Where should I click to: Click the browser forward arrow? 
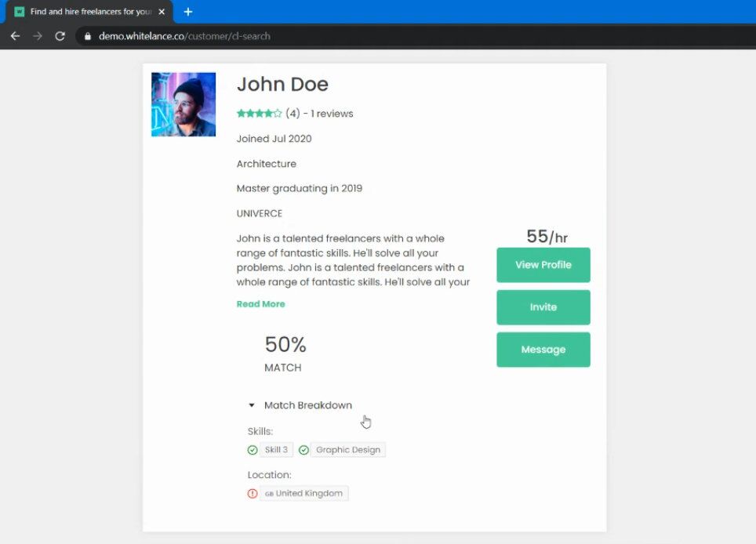pyautogui.click(x=38, y=36)
